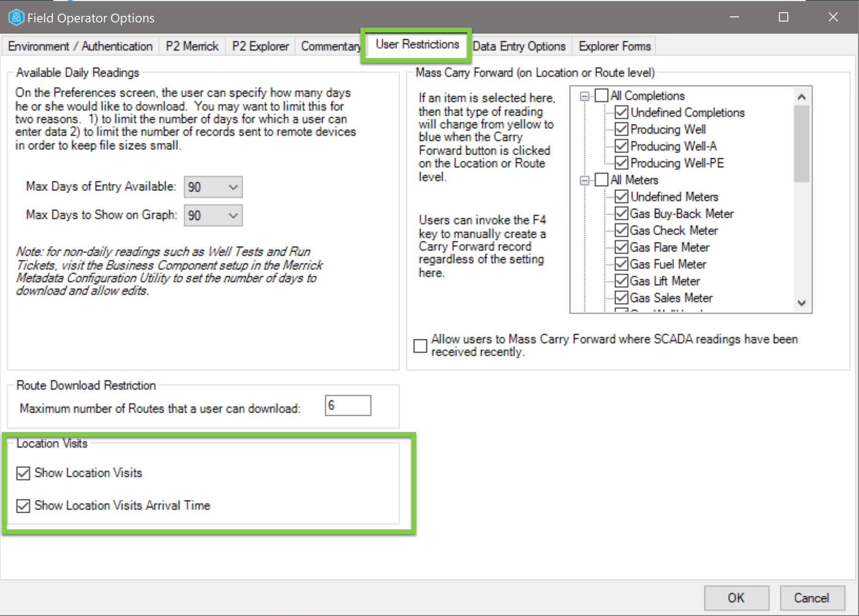Viewport: 859px width, 616px height.
Task: Maximize the Field Operator Options window
Action: [x=783, y=17]
